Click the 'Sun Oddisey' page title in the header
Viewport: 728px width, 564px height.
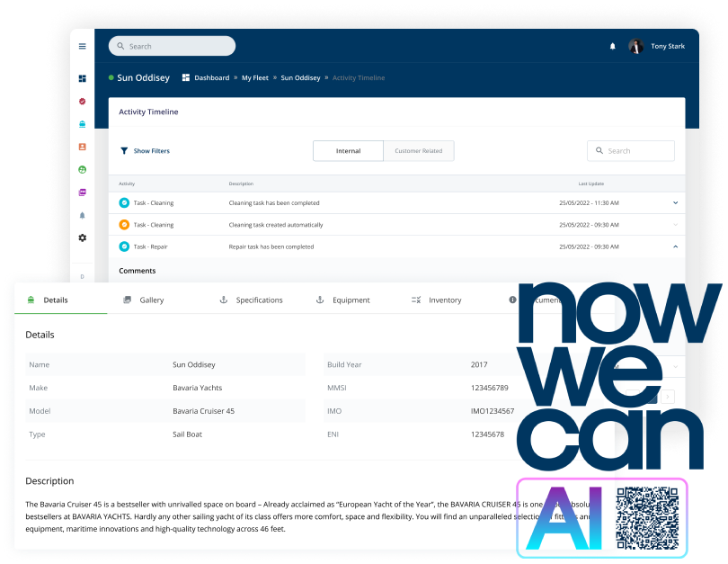143,77
